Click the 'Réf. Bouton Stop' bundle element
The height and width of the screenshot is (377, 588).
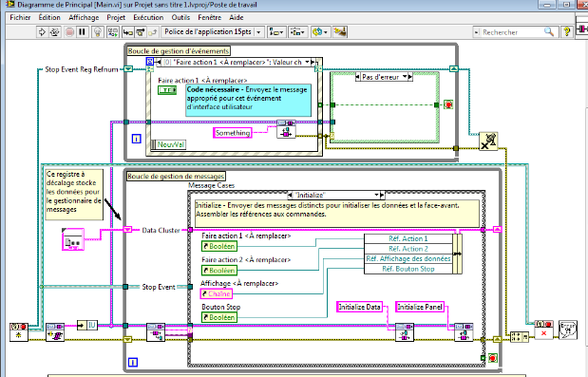pyautogui.click(x=408, y=269)
